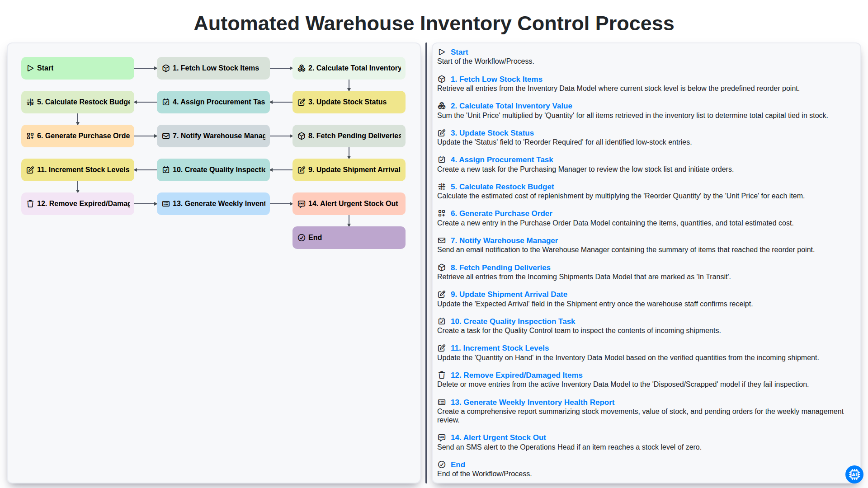
Task: Open the Start link in the list
Action: point(459,52)
